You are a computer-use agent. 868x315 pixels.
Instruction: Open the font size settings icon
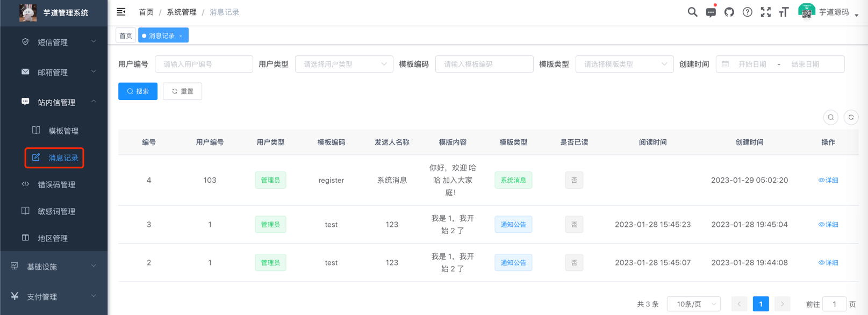coord(784,12)
